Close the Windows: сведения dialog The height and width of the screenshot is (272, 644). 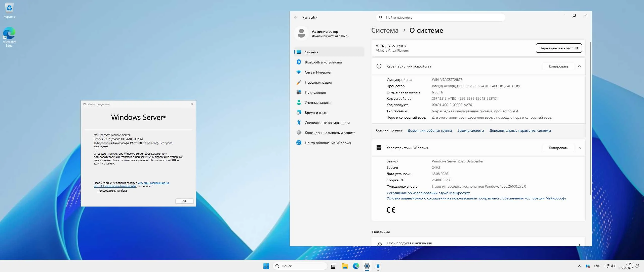click(192, 104)
